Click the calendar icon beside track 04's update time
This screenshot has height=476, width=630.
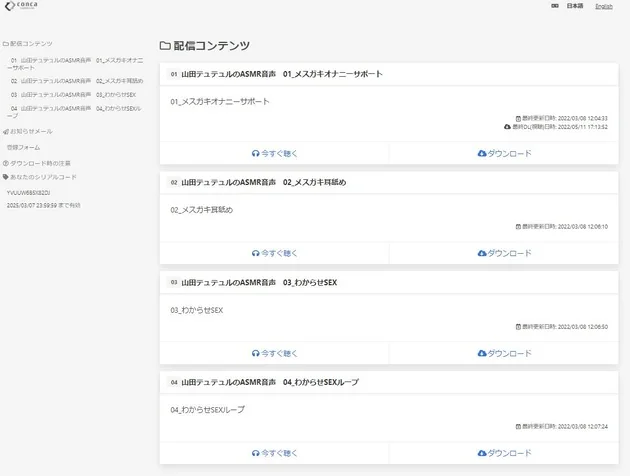tap(518, 427)
